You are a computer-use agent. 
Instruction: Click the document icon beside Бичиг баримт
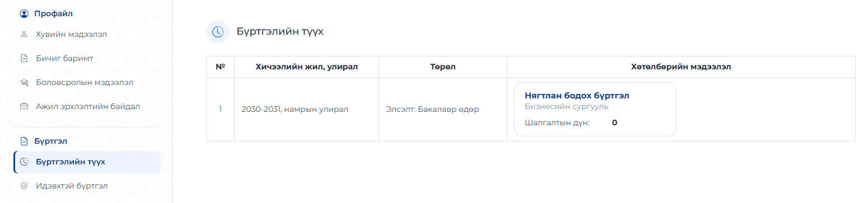(24, 58)
